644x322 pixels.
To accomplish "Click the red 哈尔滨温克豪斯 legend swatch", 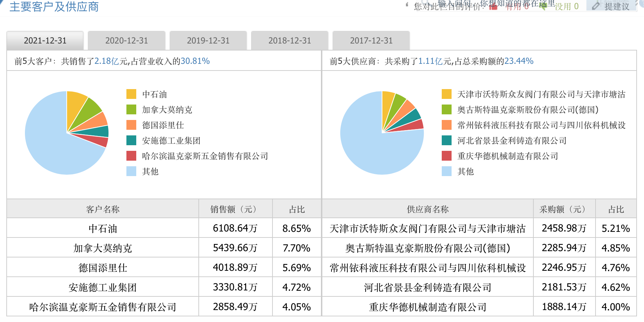I will pos(131,156).
